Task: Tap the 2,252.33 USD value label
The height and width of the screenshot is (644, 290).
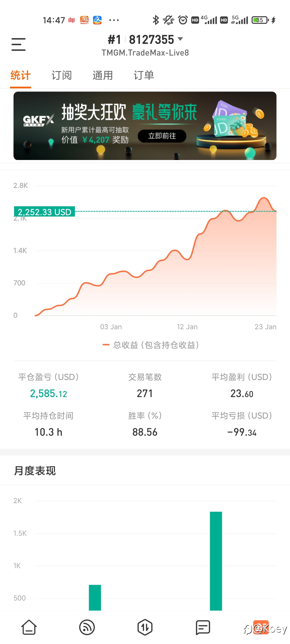Action: pos(45,212)
